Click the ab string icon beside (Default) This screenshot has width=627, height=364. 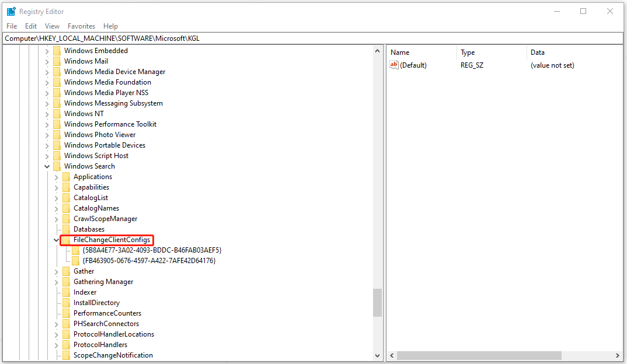click(x=394, y=65)
